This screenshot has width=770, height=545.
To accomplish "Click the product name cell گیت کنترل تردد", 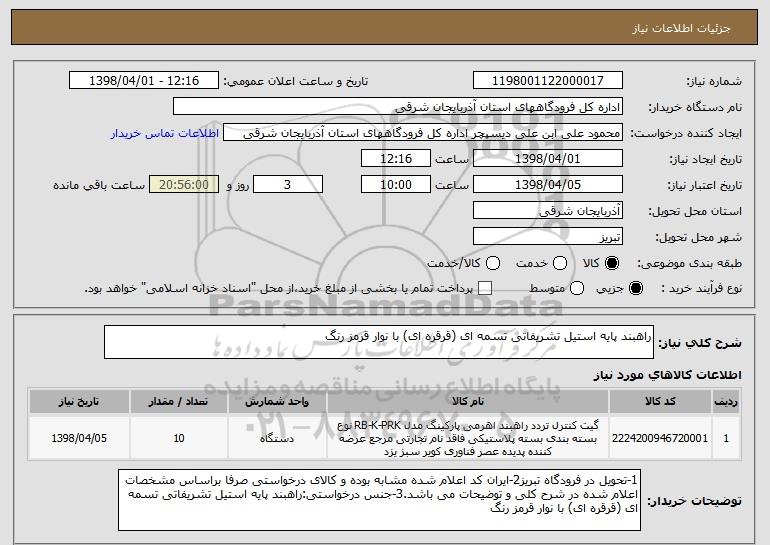I will click(x=468, y=438).
